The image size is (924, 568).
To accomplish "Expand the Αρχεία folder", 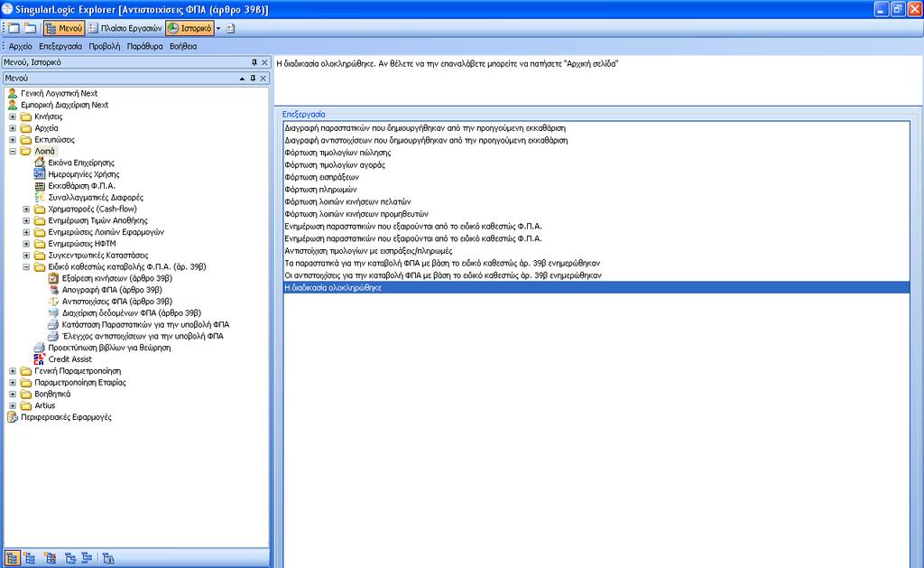I will point(13,128).
